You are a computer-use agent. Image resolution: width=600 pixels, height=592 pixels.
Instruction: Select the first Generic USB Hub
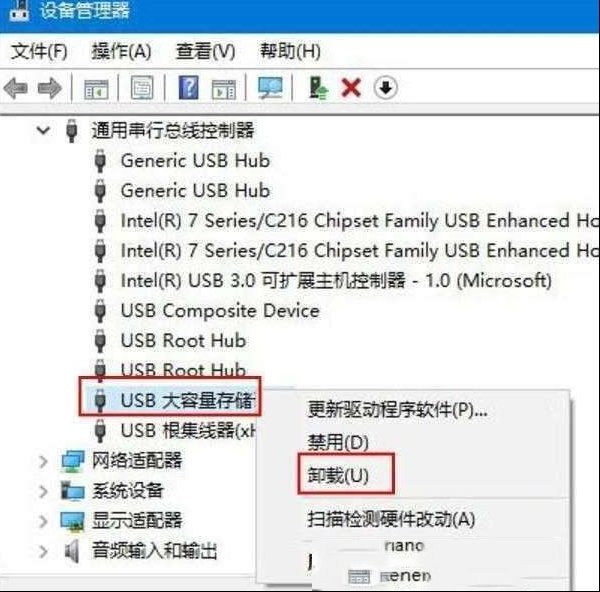[x=196, y=160]
